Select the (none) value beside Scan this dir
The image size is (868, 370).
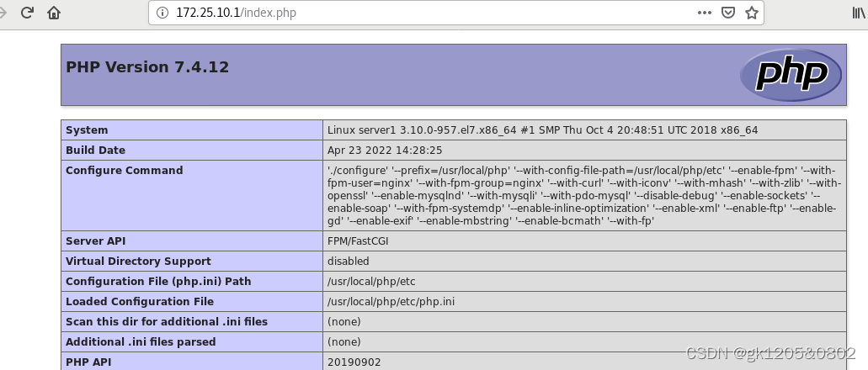(x=343, y=321)
